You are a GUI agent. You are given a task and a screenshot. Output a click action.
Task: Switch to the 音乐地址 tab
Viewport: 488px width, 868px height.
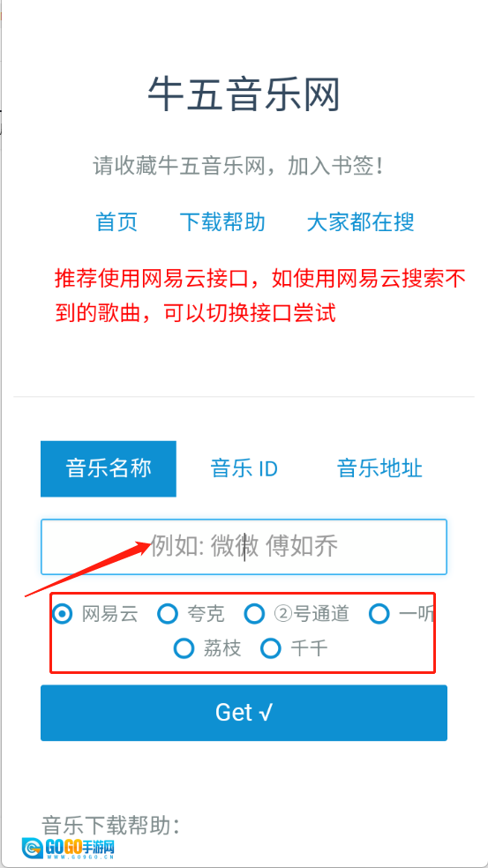[x=379, y=469]
